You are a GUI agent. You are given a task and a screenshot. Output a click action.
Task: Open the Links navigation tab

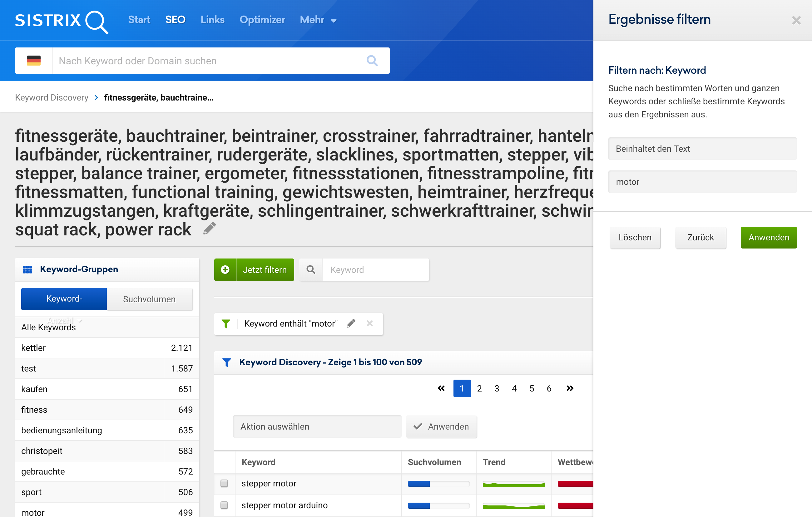tap(212, 20)
